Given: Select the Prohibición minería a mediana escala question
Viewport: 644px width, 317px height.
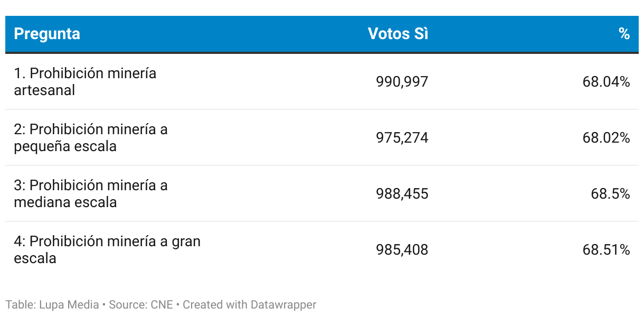Looking at the screenshot, I should (x=90, y=193).
